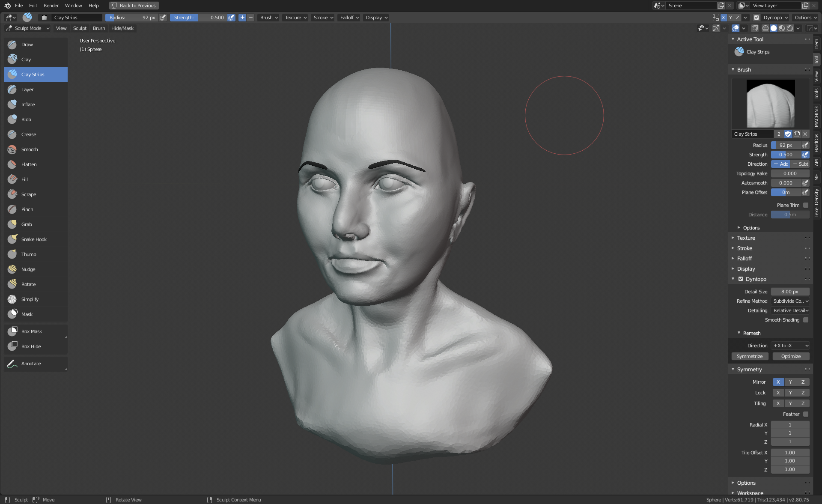822x504 pixels.
Task: Open the Sculpt Mode dropdown
Action: coord(28,28)
